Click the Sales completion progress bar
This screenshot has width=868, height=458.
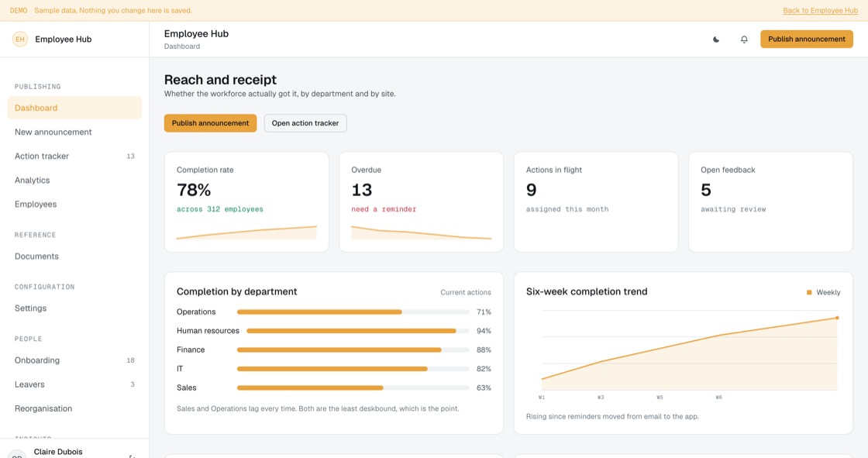click(x=353, y=387)
